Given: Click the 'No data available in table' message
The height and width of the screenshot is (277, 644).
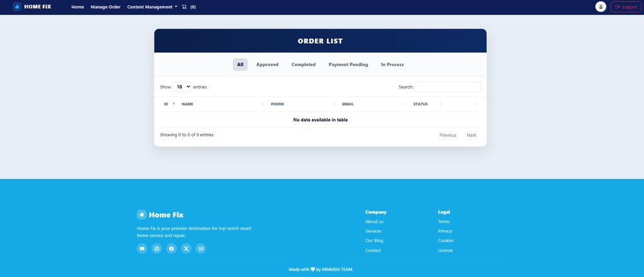Looking at the screenshot, I should click(x=320, y=120).
